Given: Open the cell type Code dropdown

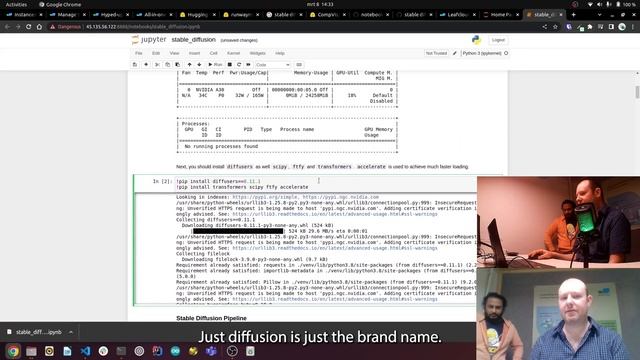Looking at the screenshot, I should (x=273, y=65).
